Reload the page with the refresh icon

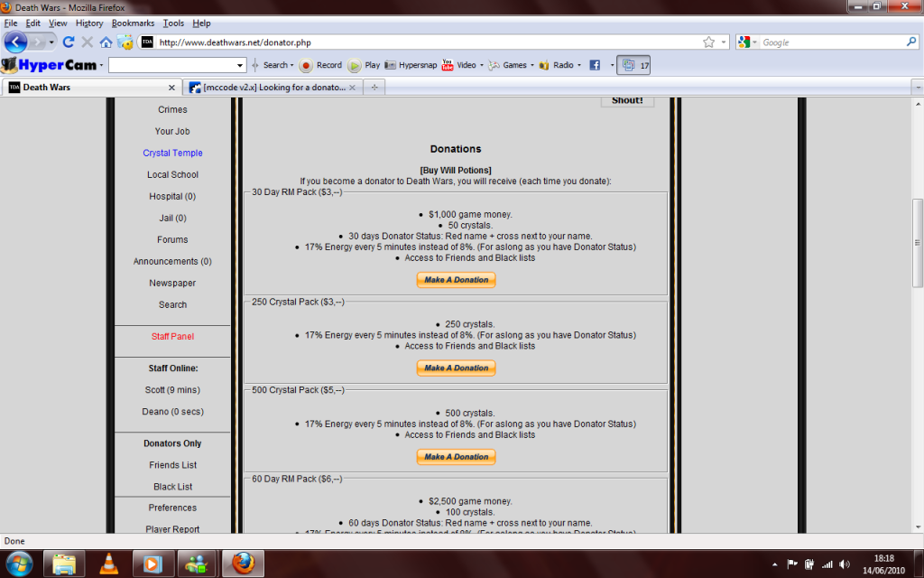click(69, 42)
